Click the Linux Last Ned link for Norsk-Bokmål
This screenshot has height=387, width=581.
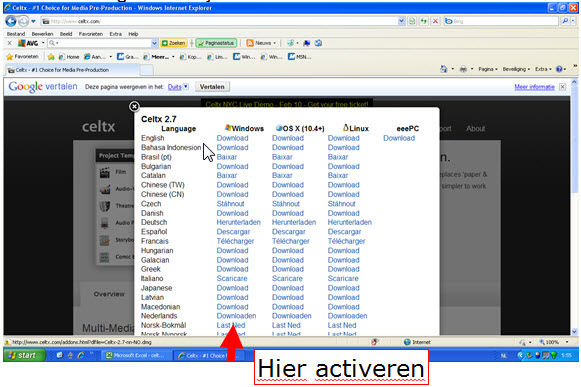pos(342,325)
